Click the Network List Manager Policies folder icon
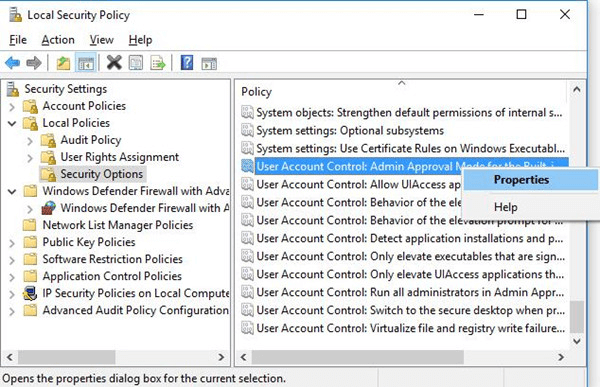The height and width of the screenshot is (387, 600). (x=30, y=225)
